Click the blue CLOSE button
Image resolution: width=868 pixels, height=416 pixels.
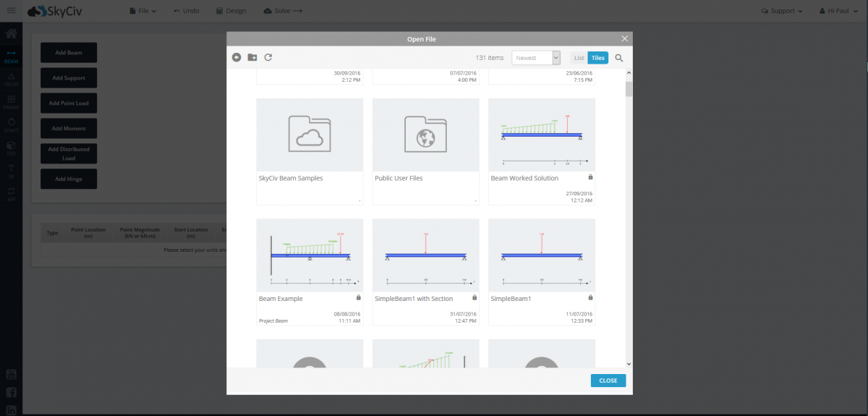[x=608, y=381]
